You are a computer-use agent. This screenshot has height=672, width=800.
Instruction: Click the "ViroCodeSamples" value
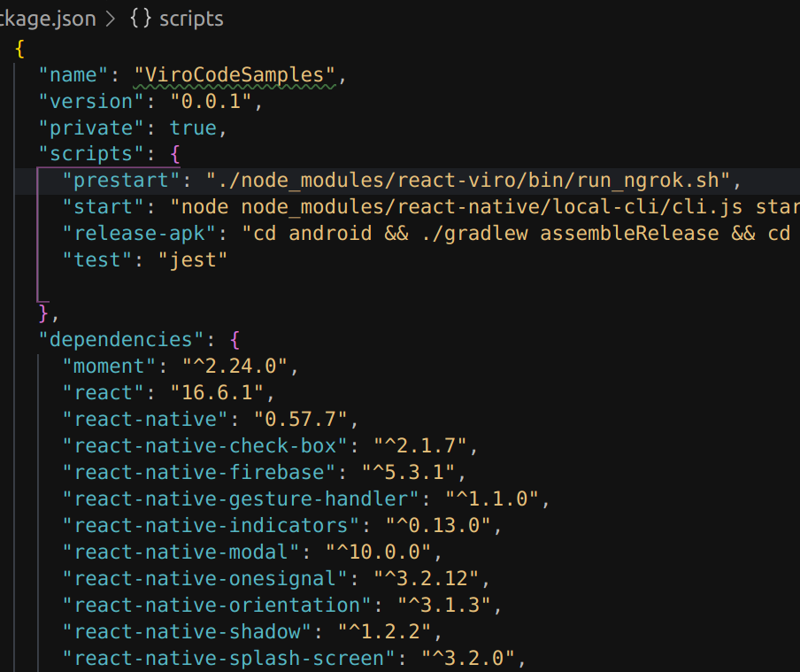point(235,74)
